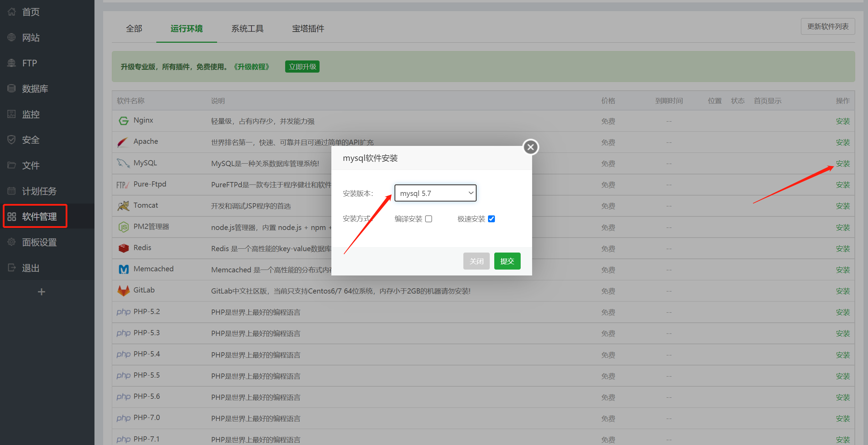Click 安装 for the Tomcat row
The width and height of the screenshot is (868, 445).
[843, 206]
